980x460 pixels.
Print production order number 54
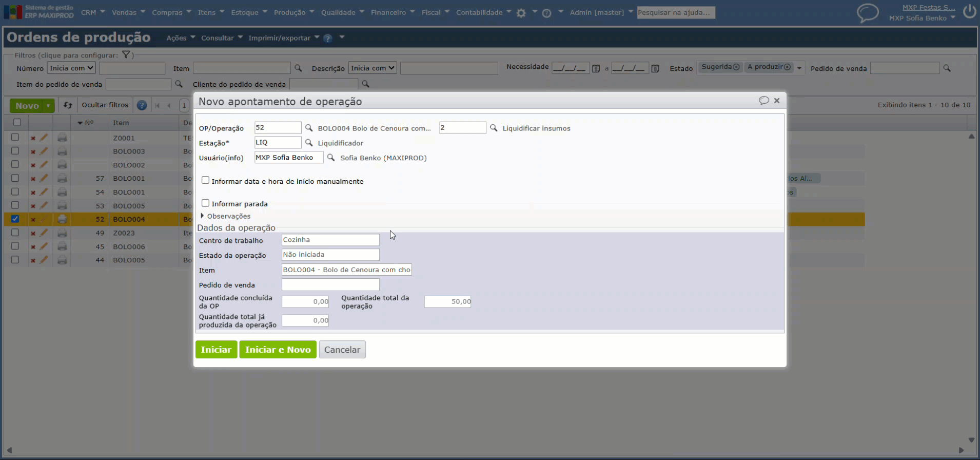[62, 192]
